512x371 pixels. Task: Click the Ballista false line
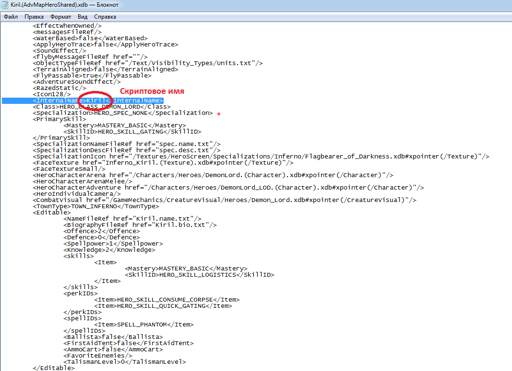pyautogui.click(x=113, y=337)
